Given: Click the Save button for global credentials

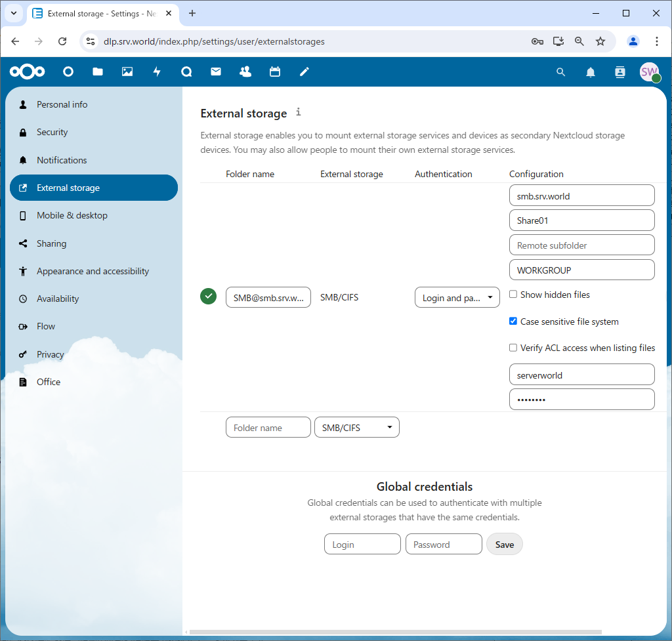Looking at the screenshot, I should tap(504, 545).
